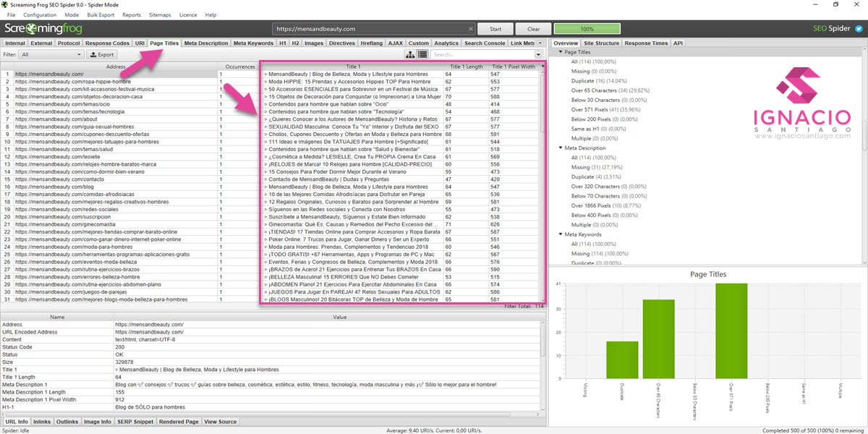Click the 100% crawl progress bar

(x=587, y=29)
